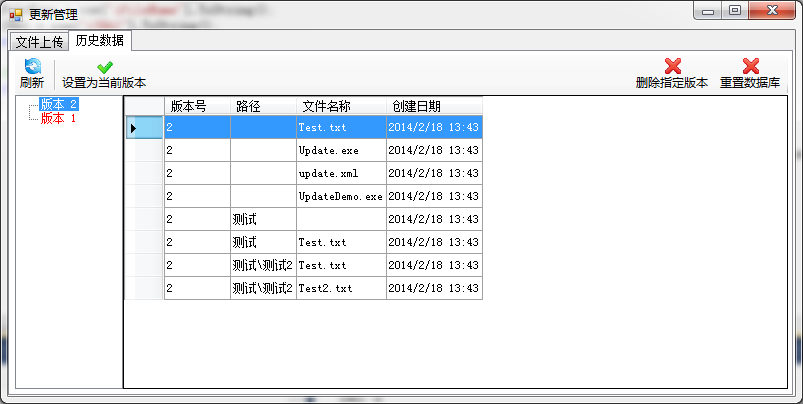The image size is (803, 404).
Task: Click the 版本号 column header
Action: pyautogui.click(x=197, y=106)
